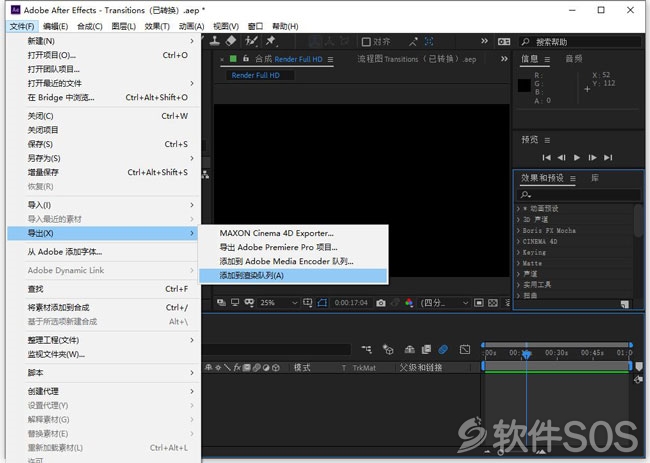Expand the 3D 声道 effects category
Image resolution: width=650 pixels, height=463 pixels.
[518, 219]
